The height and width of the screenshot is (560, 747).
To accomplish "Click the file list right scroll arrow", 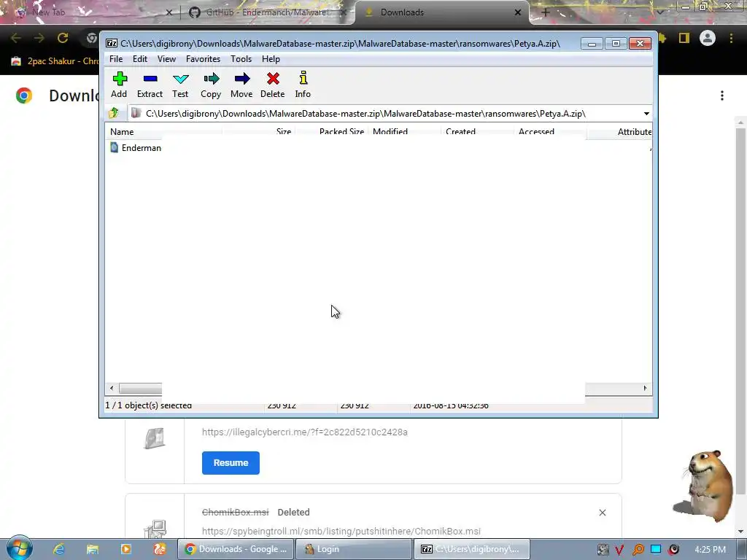I will (x=645, y=388).
